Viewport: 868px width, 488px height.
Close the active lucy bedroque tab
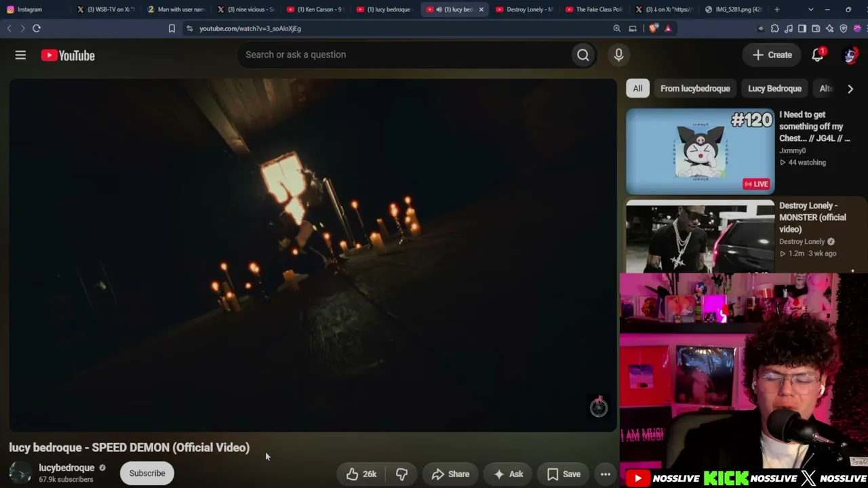481,9
